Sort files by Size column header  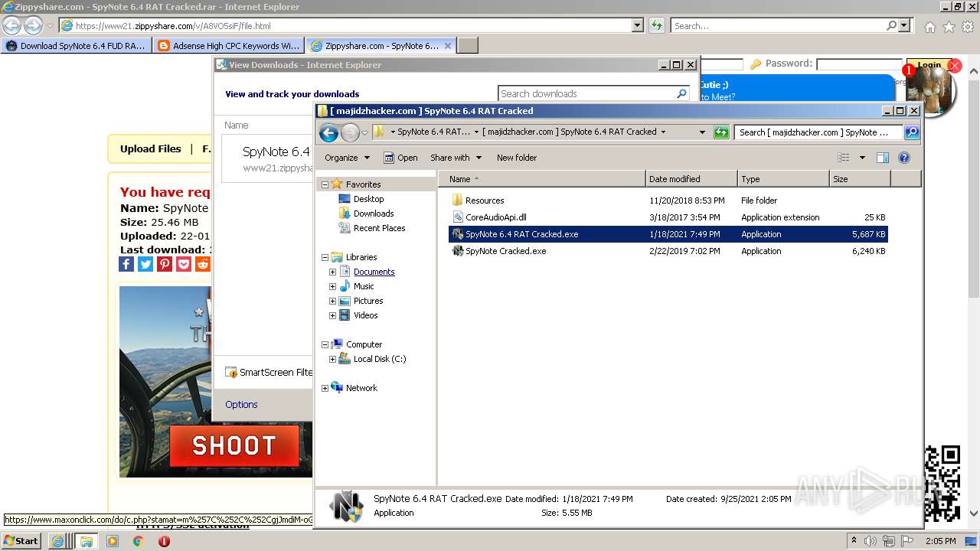[x=860, y=179]
